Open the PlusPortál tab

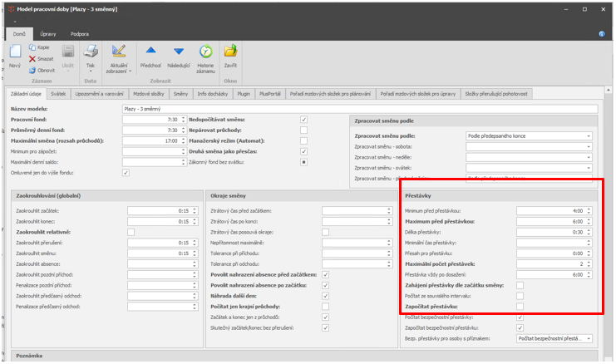pyautogui.click(x=270, y=94)
